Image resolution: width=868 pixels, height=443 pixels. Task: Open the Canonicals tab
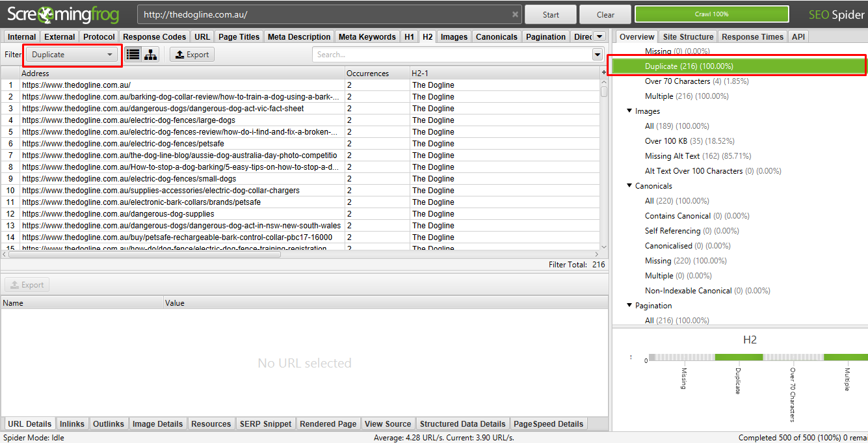(497, 37)
